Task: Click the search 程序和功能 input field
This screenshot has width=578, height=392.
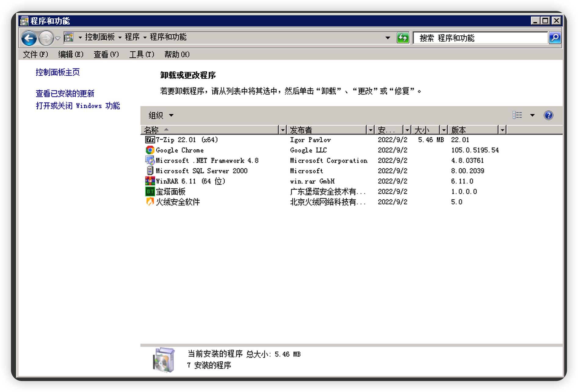Action: [480, 38]
